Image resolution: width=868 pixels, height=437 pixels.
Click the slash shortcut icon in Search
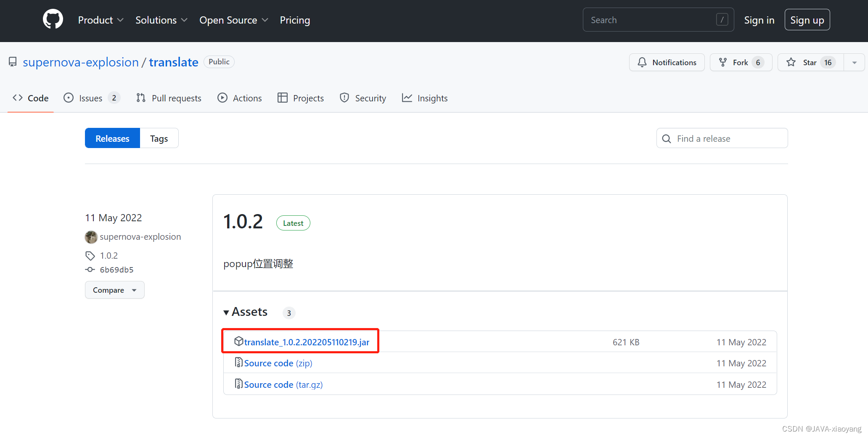point(722,20)
